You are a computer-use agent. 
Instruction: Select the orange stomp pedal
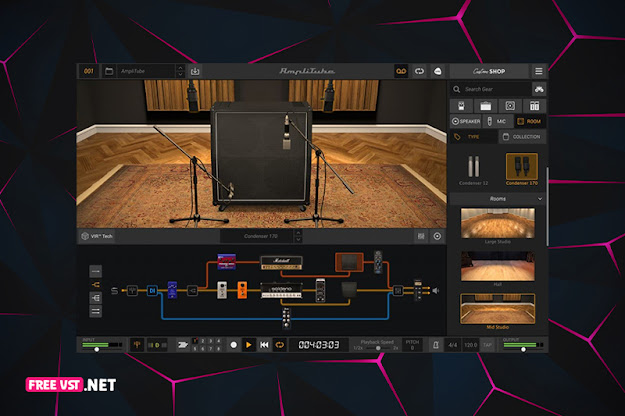[x=242, y=290]
